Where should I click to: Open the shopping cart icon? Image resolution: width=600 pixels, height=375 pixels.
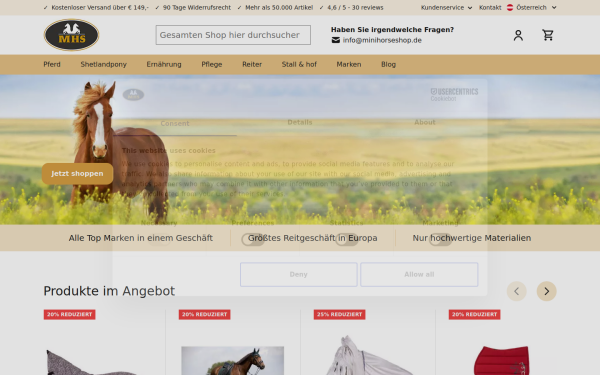pos(548,35)
